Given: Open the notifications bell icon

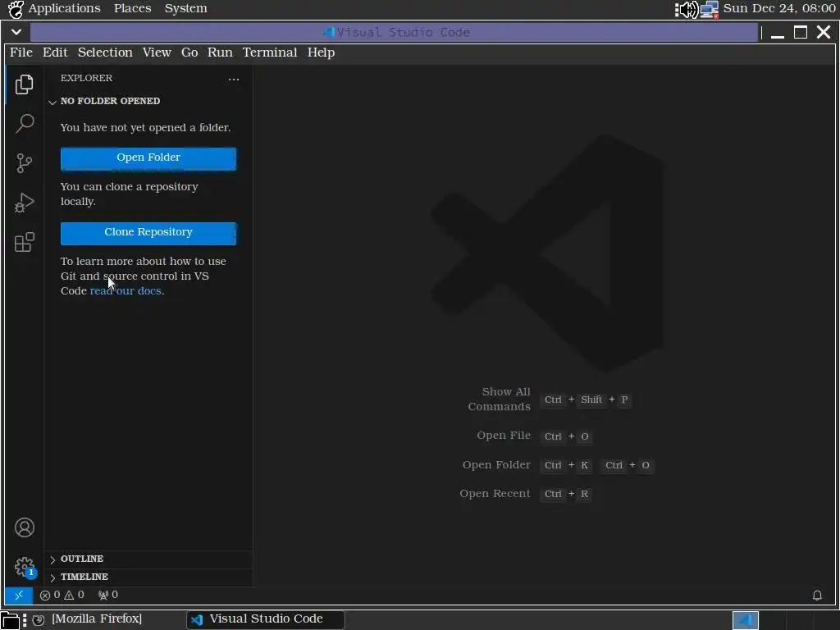Looking at the screenshot, I should click(x=817, y=596).
